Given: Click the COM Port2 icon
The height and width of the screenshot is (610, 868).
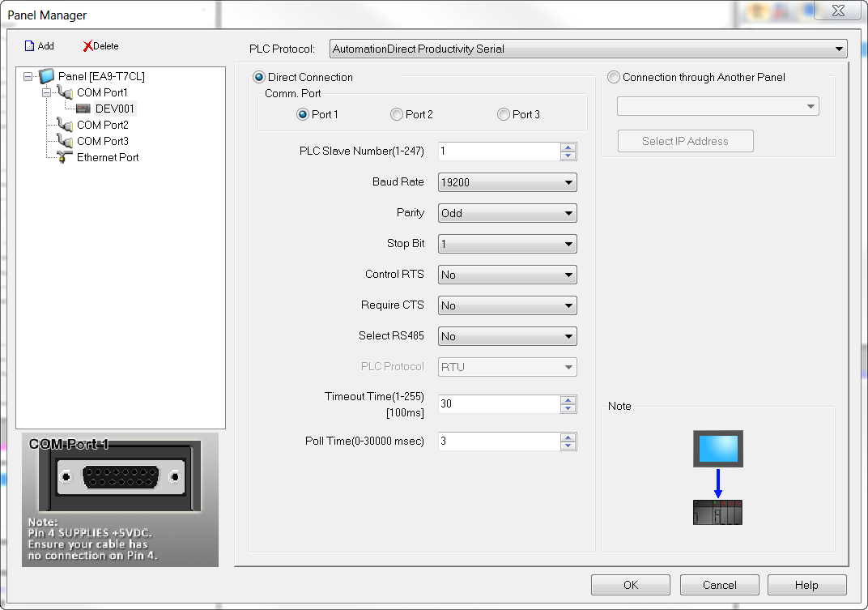Looking at the screenshot, I should 65,125.
